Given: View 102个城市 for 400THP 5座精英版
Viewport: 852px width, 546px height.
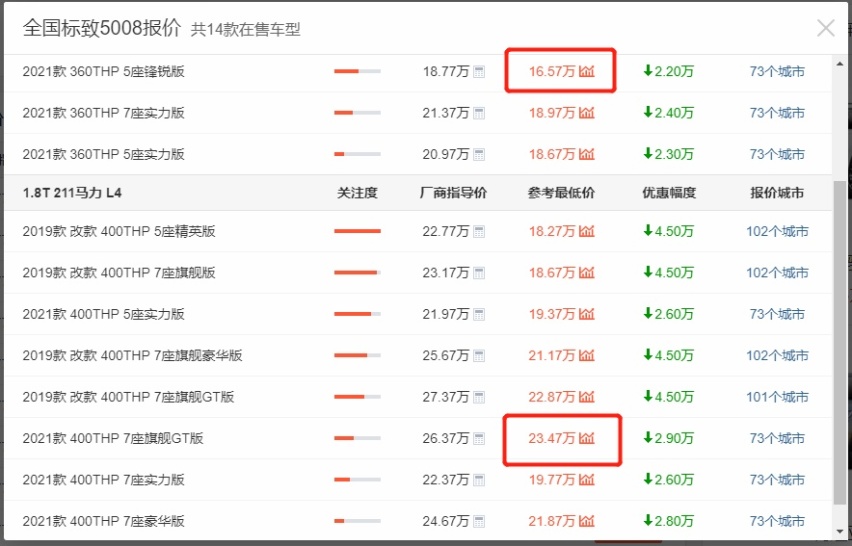Looking at the screenshot, I should click(777, 231).
